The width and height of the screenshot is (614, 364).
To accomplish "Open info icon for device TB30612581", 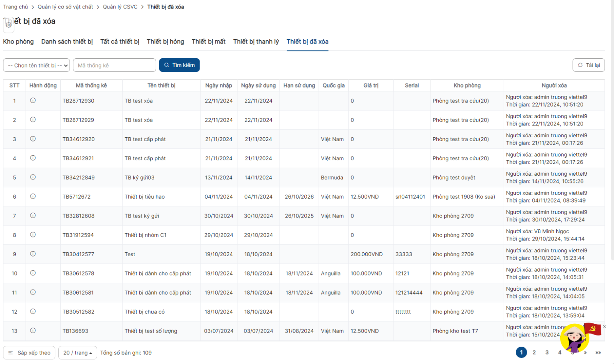I will tap(33, 292).
